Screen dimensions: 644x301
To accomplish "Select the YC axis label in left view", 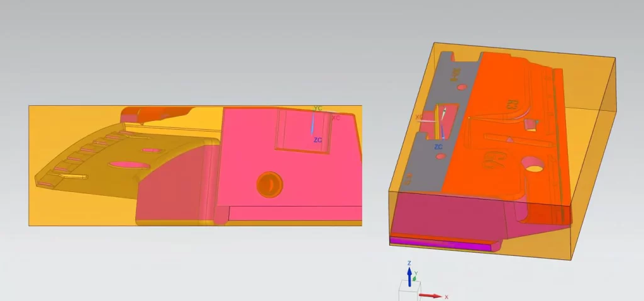I will pyautogui.click(x=318, y=108).
